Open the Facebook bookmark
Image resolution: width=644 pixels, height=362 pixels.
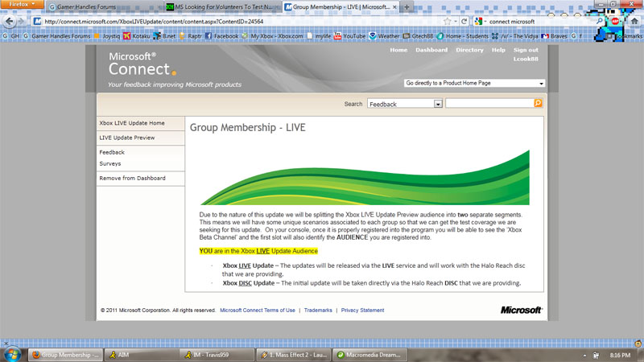tap(221, 36)
